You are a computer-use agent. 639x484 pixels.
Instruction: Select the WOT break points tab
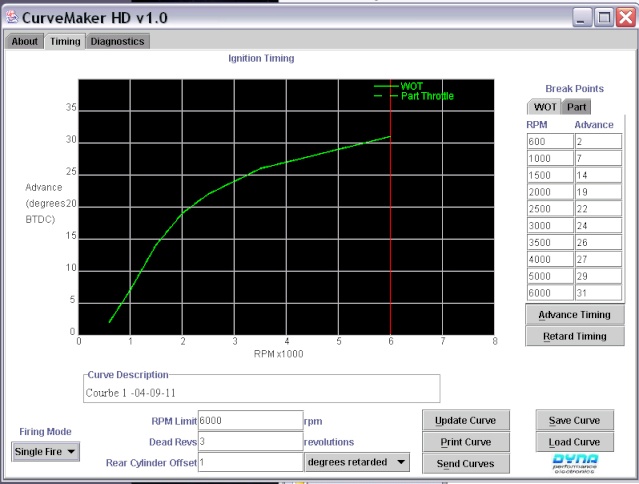[x=544, y=107]
